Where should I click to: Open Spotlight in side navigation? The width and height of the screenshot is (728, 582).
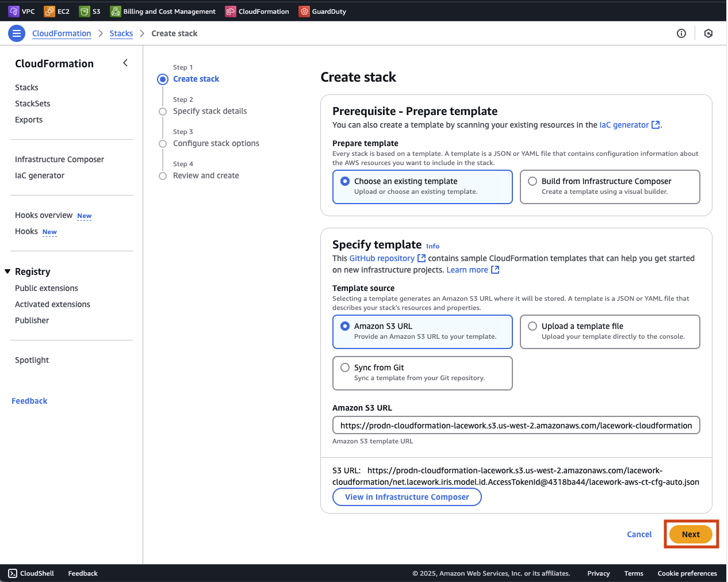tap(32, 360)
